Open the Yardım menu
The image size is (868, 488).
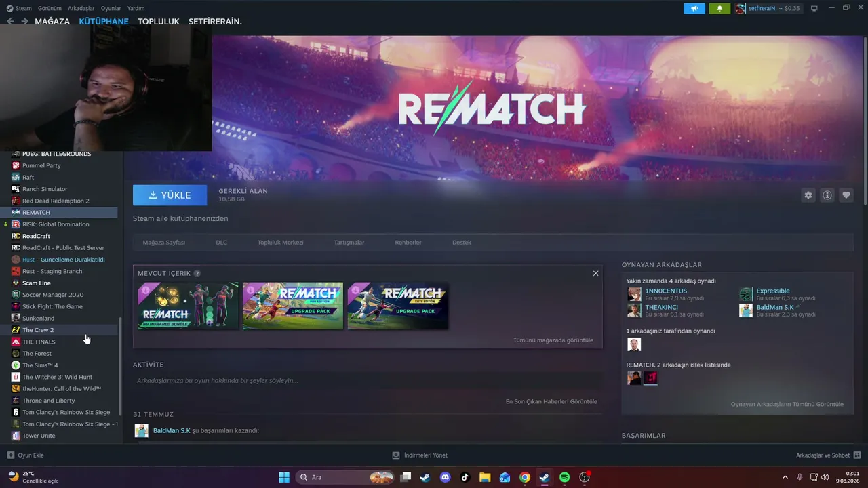tap(136, 8)
